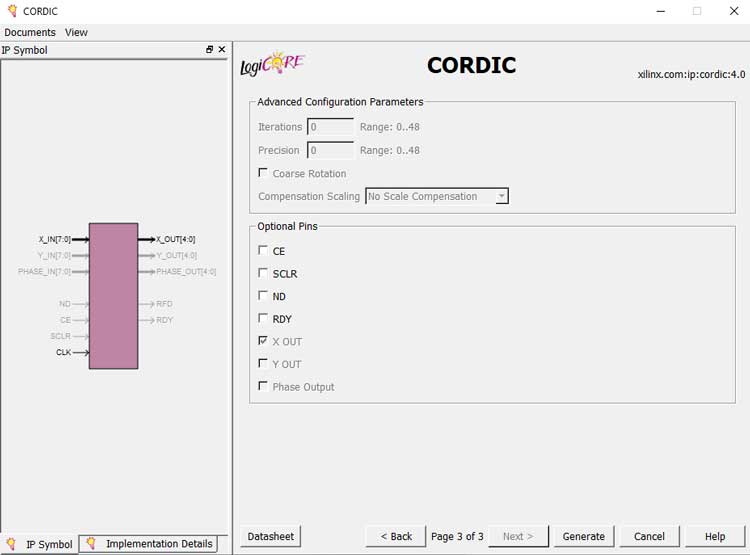Toggle the Phase Output checkbox

(263, 386)
